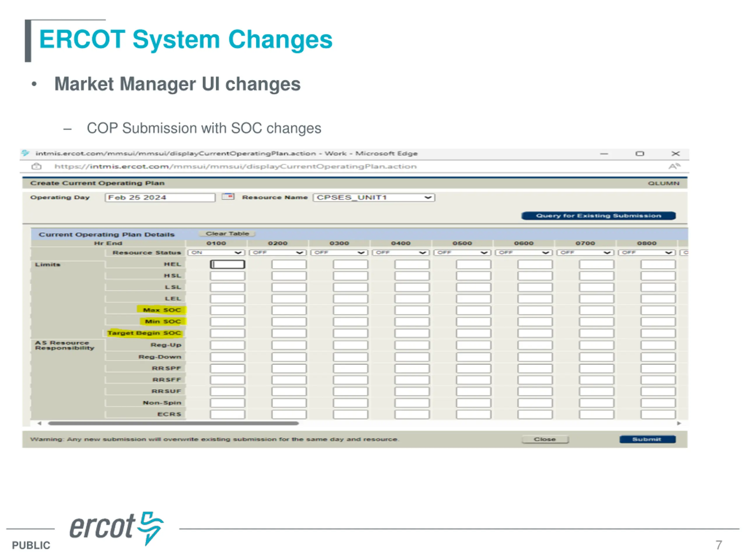This screenshot has height=560, width=747.
Task: Click the Clear Table button
Action: click(227, 234)
